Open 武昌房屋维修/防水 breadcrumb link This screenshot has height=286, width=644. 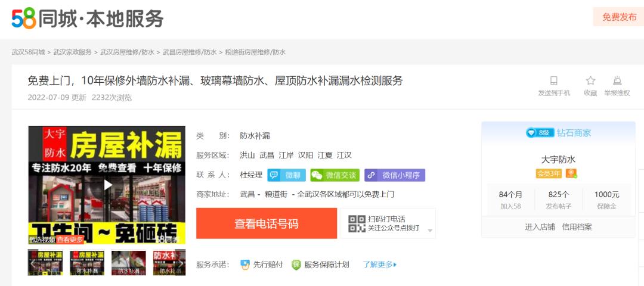(x=190, y=52)
